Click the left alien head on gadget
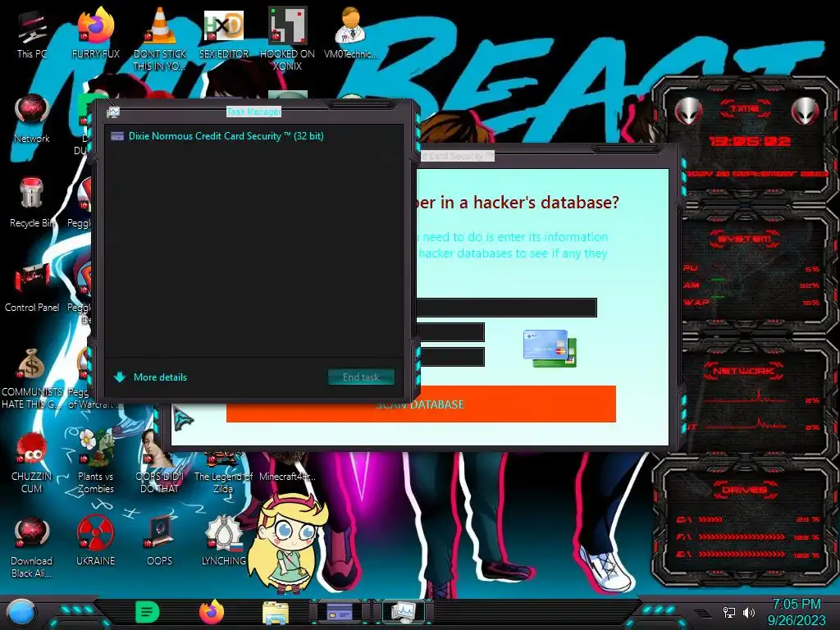This screenshot has width=840, height=630. pos(689,112)
